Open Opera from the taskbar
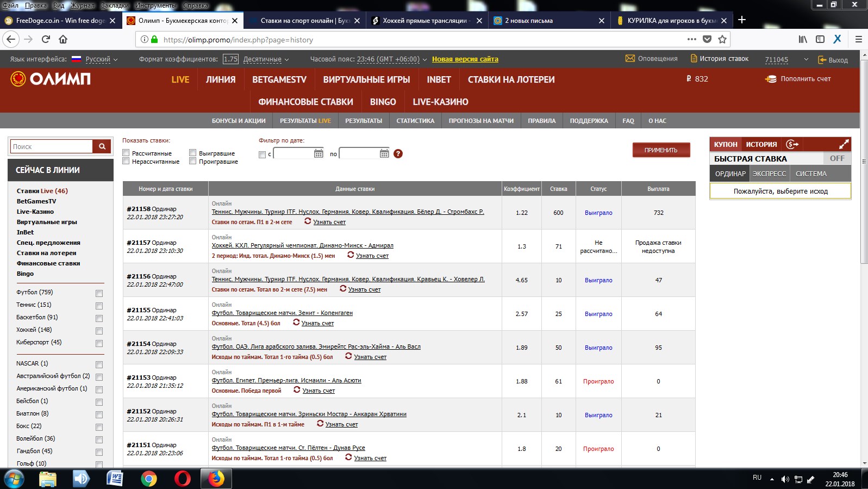868x489 pixels. point(183,479)
